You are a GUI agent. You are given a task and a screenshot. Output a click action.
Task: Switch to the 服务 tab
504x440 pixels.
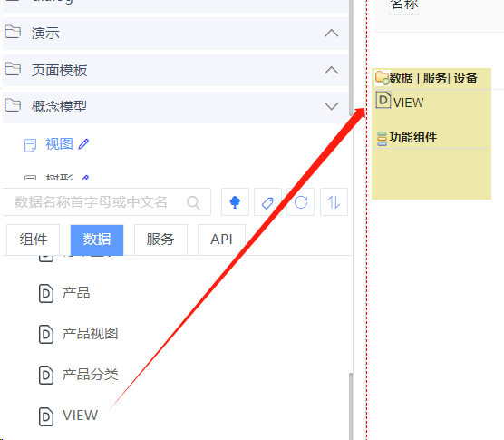point(160,240)
